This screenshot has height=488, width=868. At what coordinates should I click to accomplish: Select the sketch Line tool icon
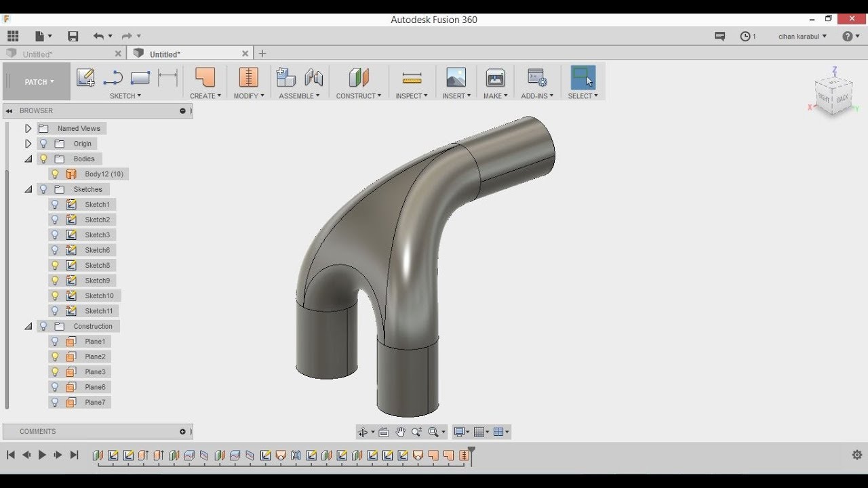[113, 78]
